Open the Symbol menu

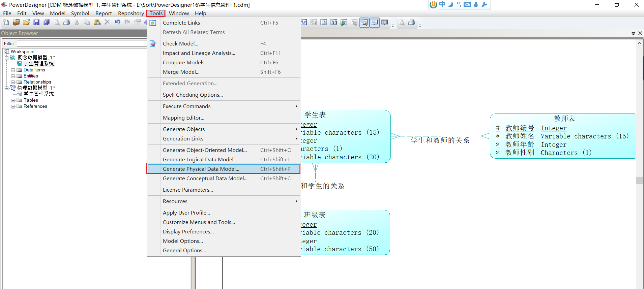click(80, 13)
